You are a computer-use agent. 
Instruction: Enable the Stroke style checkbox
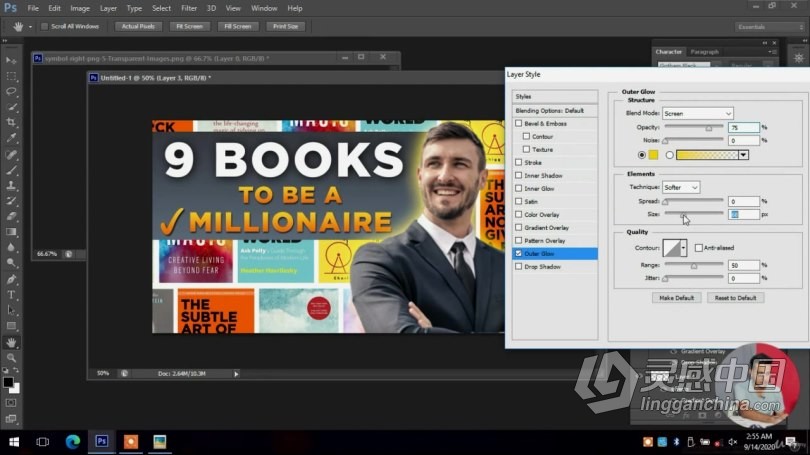click(519, 162)
